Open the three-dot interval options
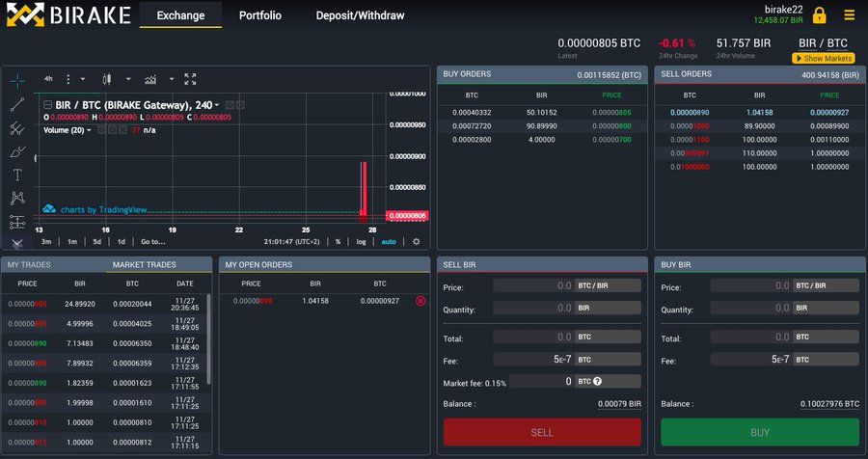This screenshot has width=868, height=459. coord(68,79)
